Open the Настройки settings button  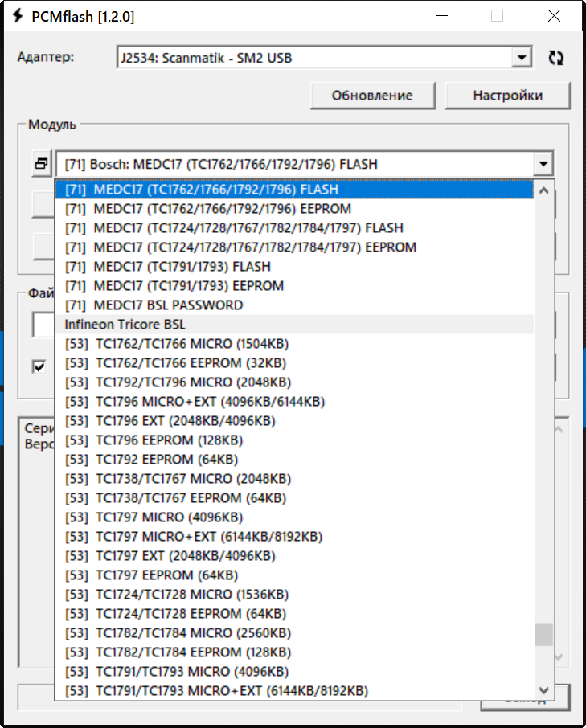[x=507, y=96]
